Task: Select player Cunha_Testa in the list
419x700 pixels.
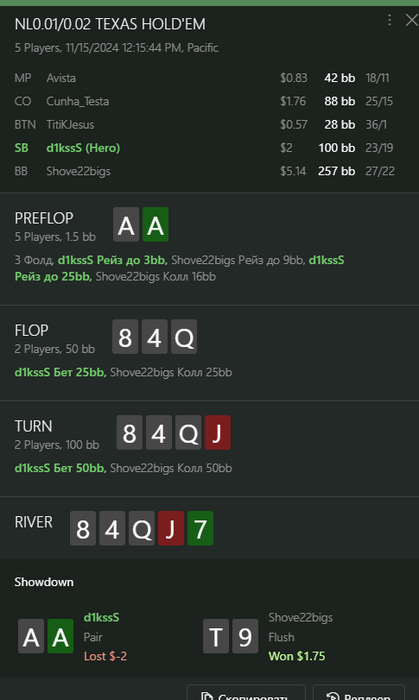Action: coord(78,101)
